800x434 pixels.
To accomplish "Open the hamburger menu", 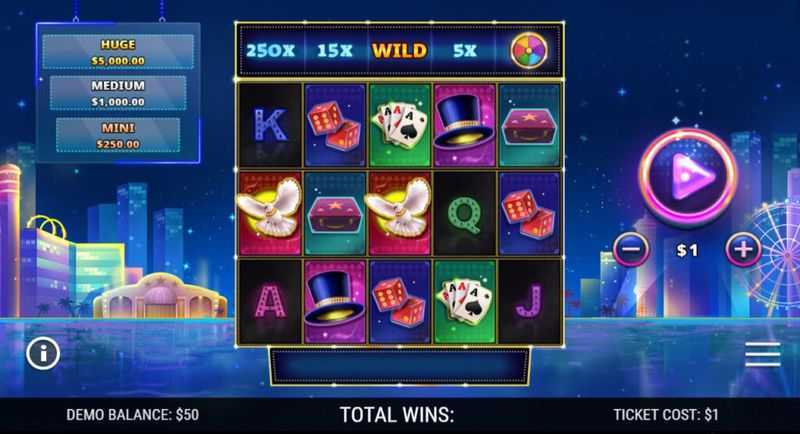I will tap(762, 354).
